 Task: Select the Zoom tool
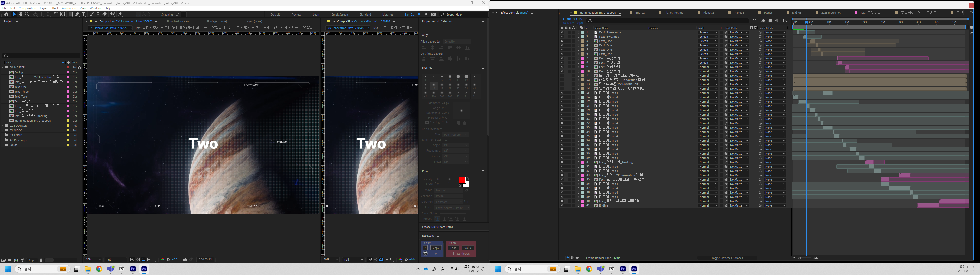point(27,15)
